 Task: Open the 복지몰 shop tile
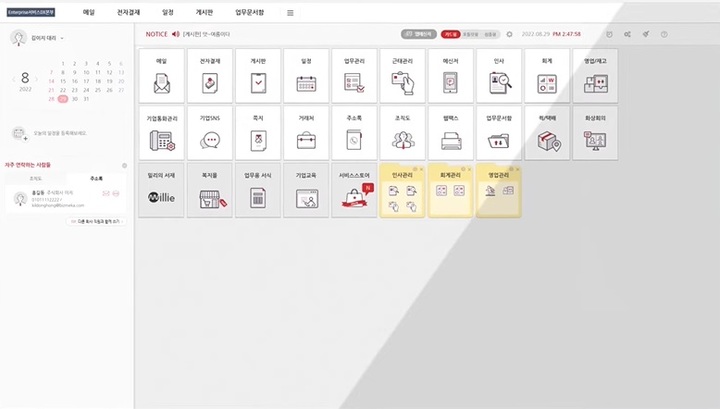click(210, 190)
